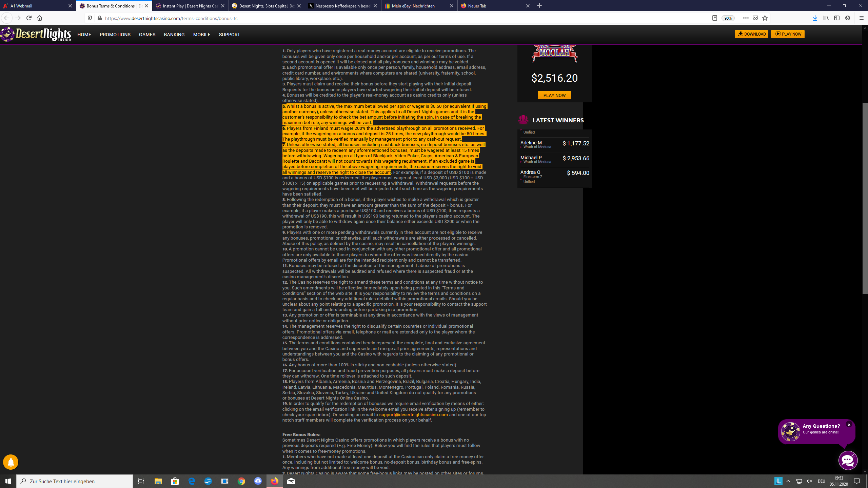The height and width of the screenshot is (488, 868).
Task: Click the taskbar clock showing 15:53
Action: click(x=839, y=481)
